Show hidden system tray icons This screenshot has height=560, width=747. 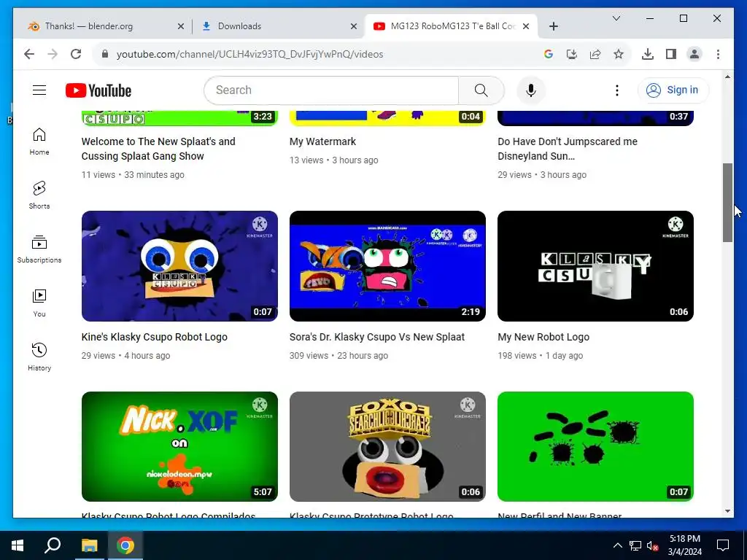pos(617,545)
